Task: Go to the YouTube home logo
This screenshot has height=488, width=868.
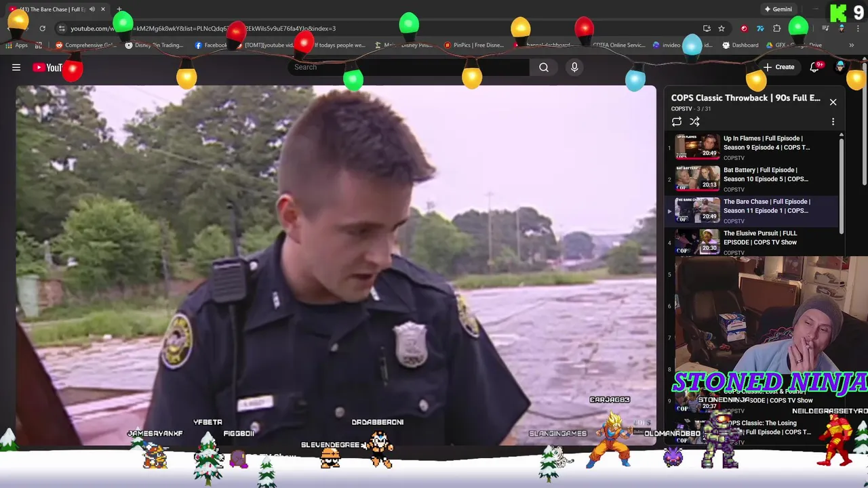Action: pos(47,67)
